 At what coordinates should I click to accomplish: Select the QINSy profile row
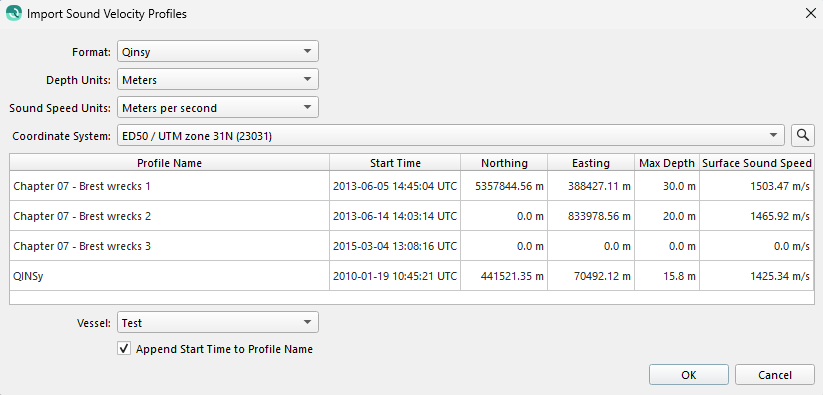412,275
